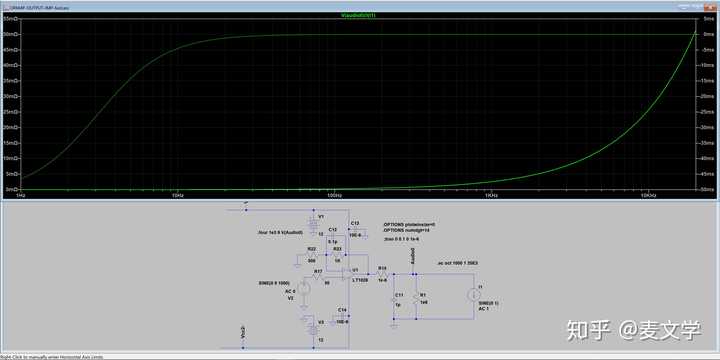The height and width of the screenshot is (360, 720).
Task: Click the OPTIONS plotwinsize=0 directive
Action: click(409, 225)
